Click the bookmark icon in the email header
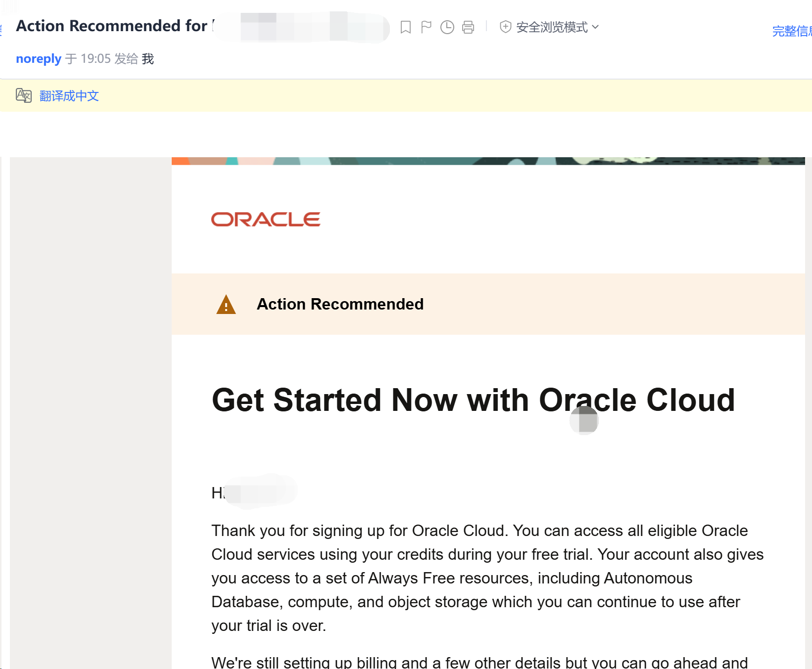 [x=406, y=27]
